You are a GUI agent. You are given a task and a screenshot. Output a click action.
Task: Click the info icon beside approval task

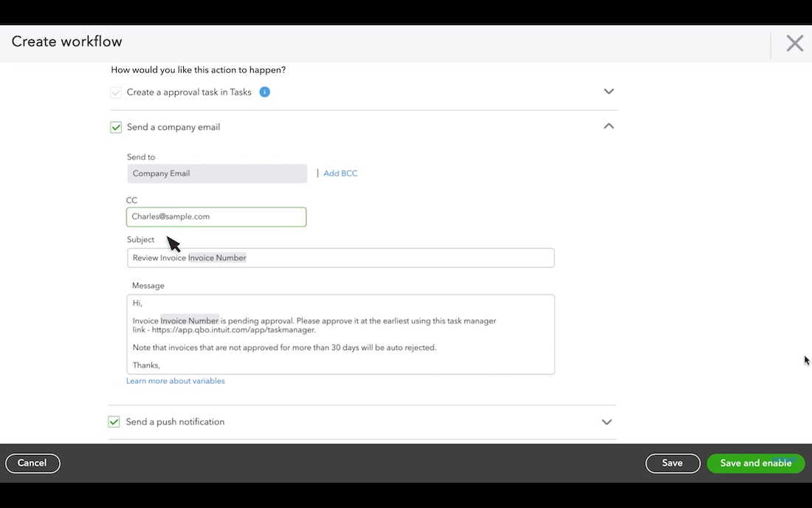[x=264, y=92]
